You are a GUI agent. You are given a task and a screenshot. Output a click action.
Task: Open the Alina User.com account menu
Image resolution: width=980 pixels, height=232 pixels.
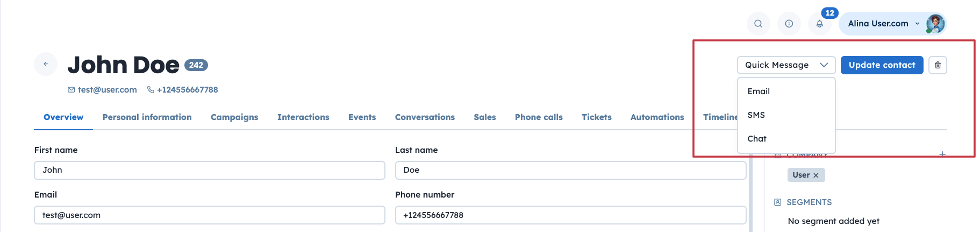click(x=883, y=24)
